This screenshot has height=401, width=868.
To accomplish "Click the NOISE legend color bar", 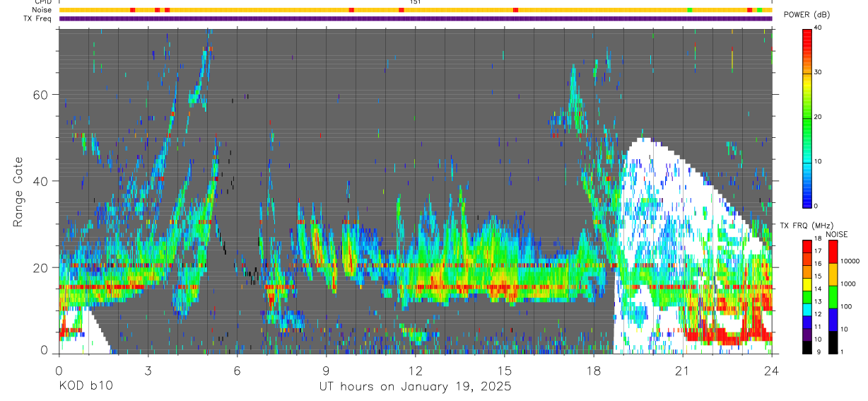I will pos(833,296).
